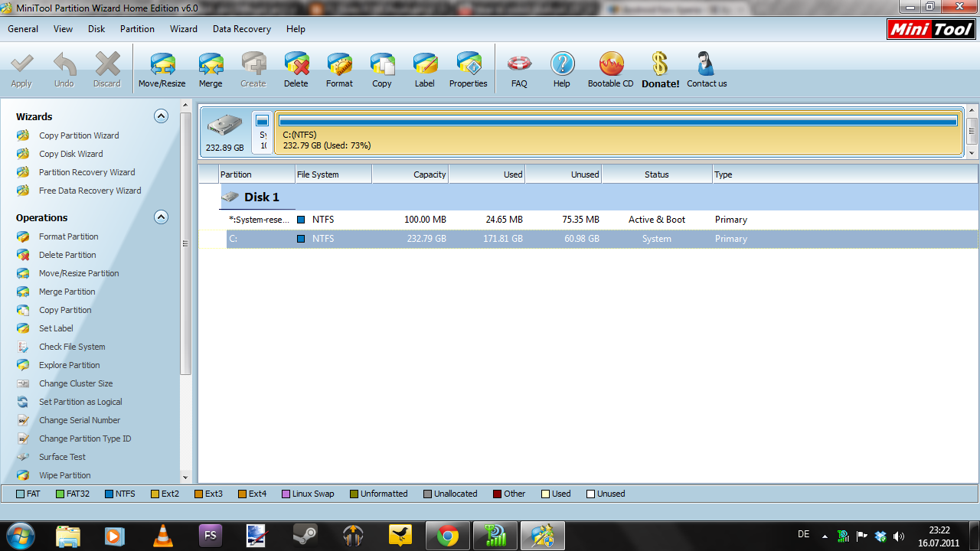980x551 pixels.
Task: Sort by Status column header
Action: [657, 174]
